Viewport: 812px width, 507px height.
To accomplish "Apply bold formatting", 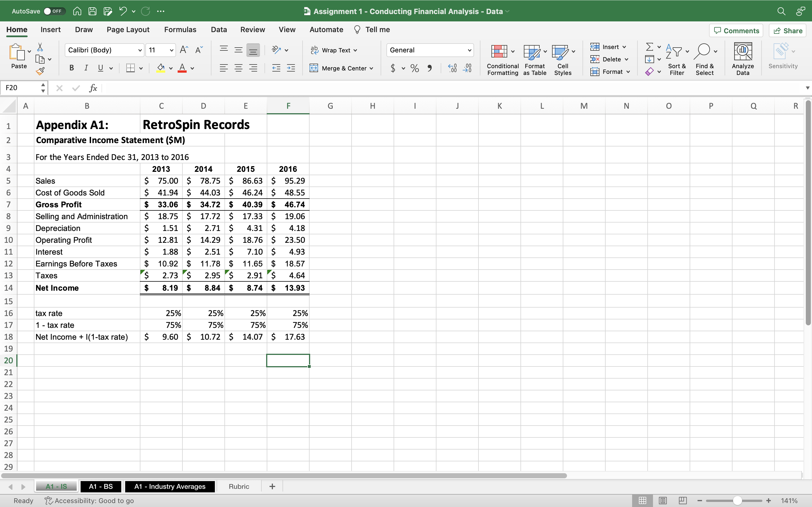I will (x=71, y=68).
